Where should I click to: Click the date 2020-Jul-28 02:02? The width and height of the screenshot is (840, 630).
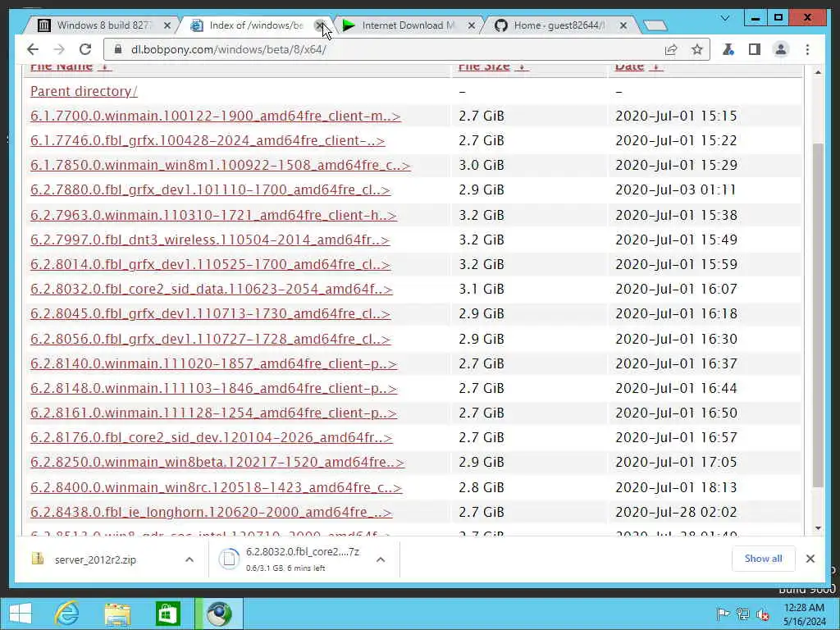[676, 512]
